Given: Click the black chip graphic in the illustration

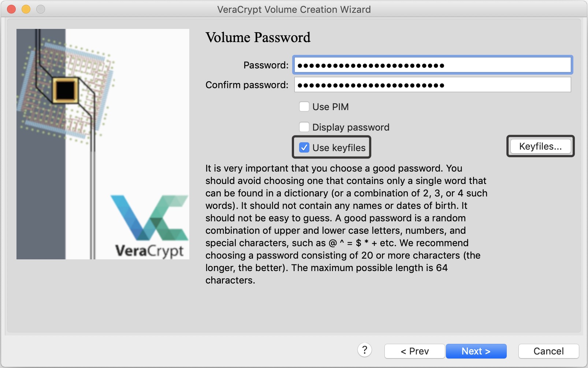Looking at the screenshot, I should (66, 90).
